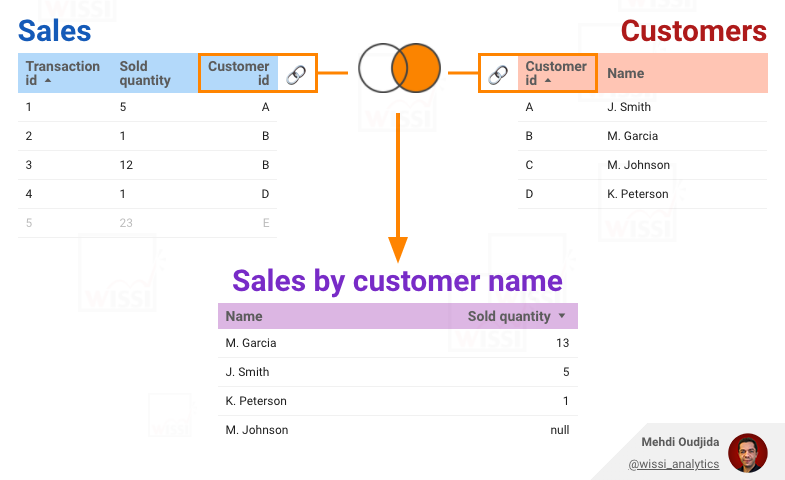Click Customer id C in Customers table
The image size is (785, 480).
(529, 165)
